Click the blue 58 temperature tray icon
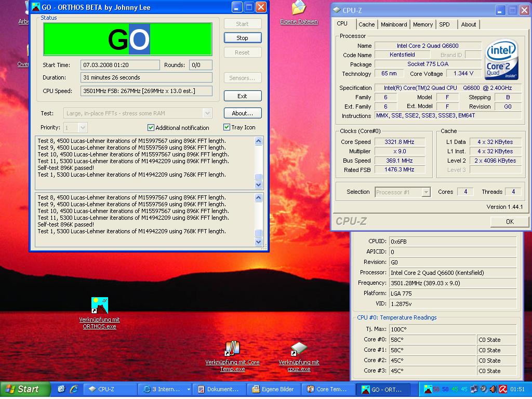532x399 pixels. coord(445,389)
